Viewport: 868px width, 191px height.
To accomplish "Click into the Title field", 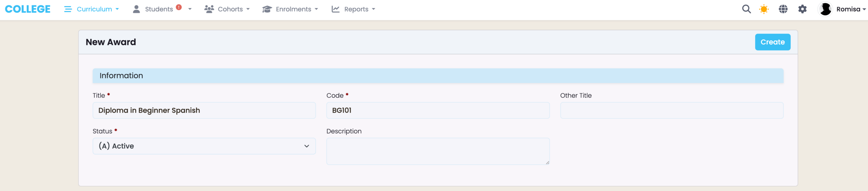I will tap(204, 111).
